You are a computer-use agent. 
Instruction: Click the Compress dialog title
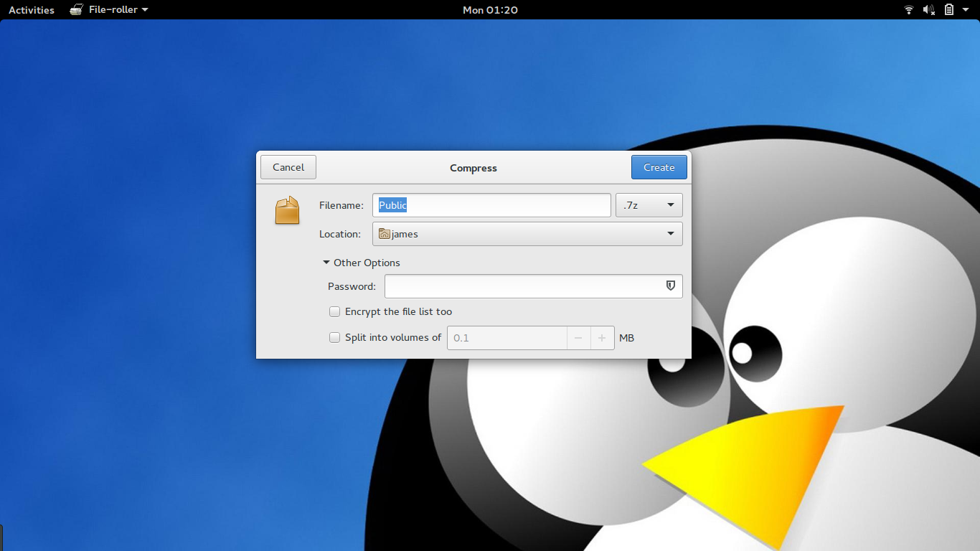tap(473, 168)
